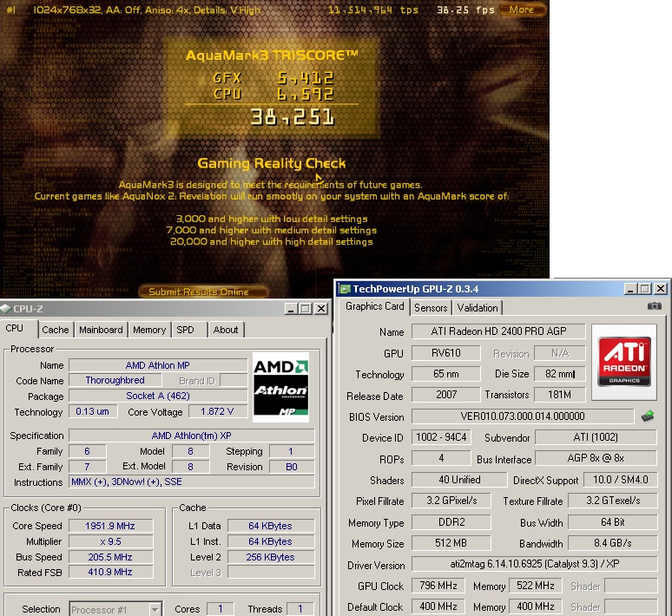Open the SPD tab in CPU-Z
Image resolution: width=672 pixels, height=616 pixels.
point(185,330)
